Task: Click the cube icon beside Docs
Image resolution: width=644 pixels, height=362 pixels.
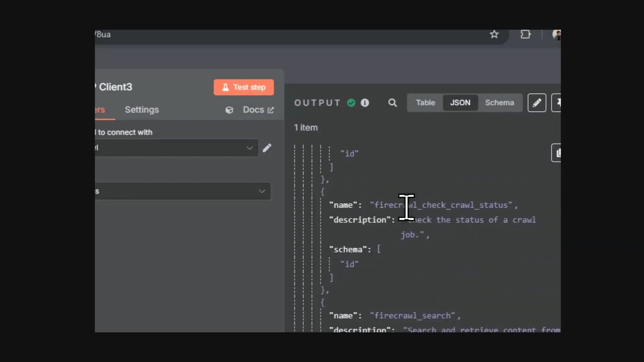Action: [x=229, y=110]
